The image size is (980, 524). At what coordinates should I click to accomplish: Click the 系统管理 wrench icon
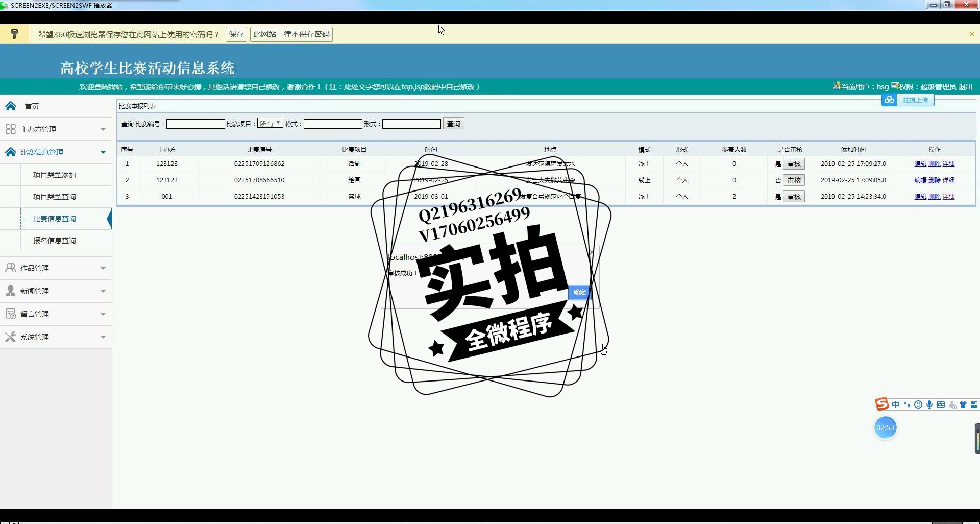[11, 337]
